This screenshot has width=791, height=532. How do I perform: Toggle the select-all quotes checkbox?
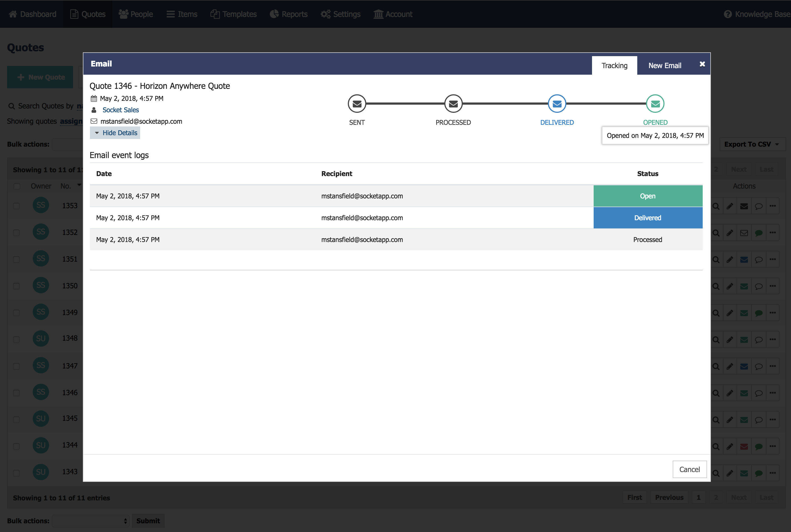[17, 186]
